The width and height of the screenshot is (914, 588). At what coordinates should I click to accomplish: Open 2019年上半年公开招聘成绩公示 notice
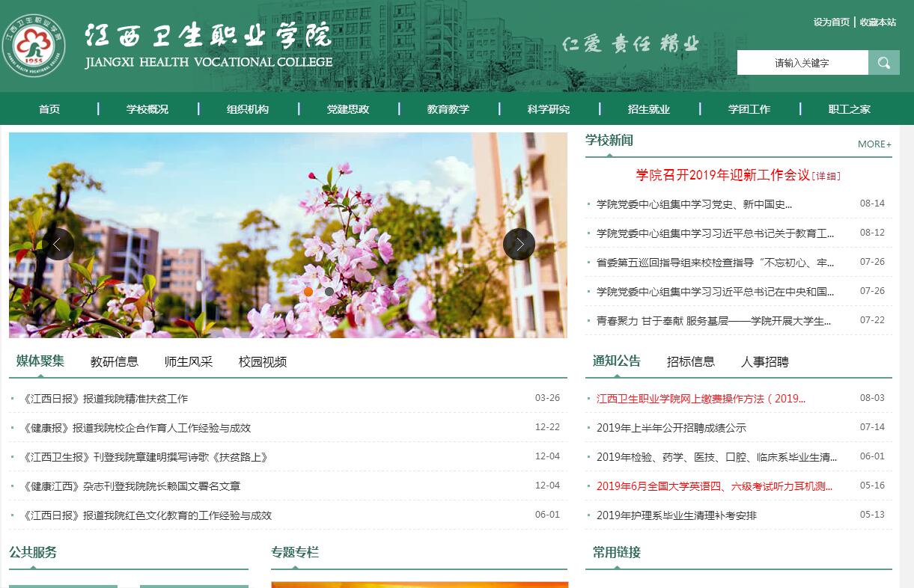(671, 428)
